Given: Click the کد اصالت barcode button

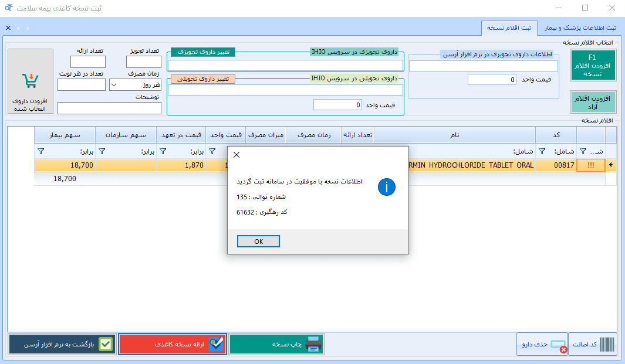Looking at the screenshot, I should point(593,344).
